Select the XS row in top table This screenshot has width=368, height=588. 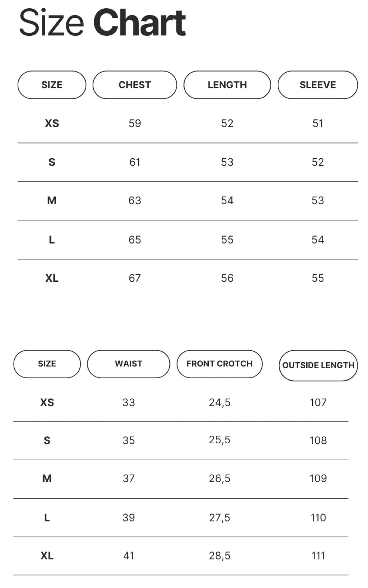(52, 123)
